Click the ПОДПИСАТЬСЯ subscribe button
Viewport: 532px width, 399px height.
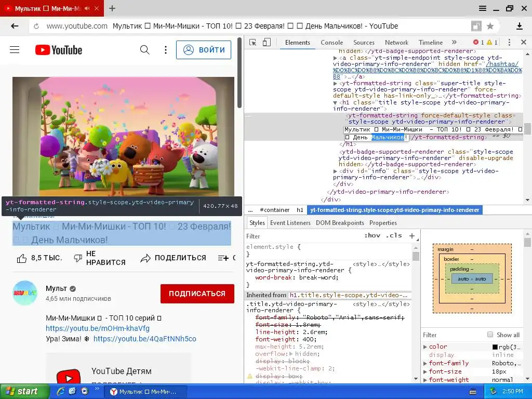click(197, 294)
